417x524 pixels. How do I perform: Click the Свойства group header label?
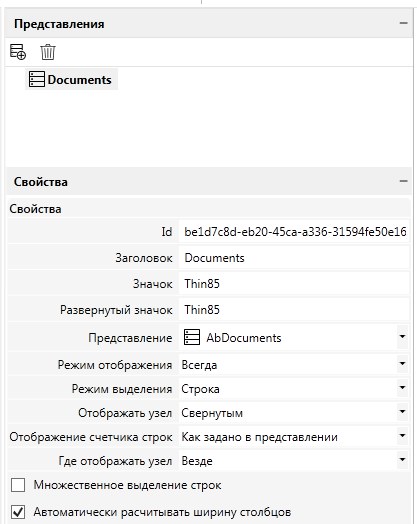[35, 209]
